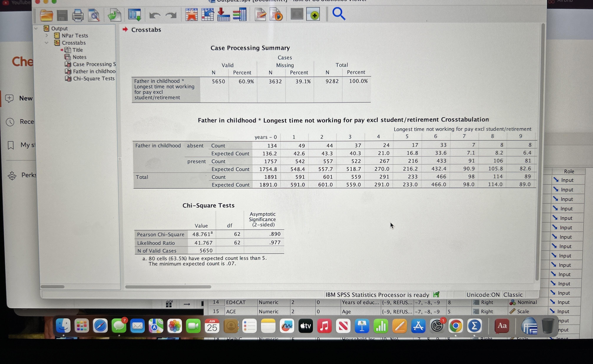Click the Pearson Chi-Square value cell

(x=202, y=234)
